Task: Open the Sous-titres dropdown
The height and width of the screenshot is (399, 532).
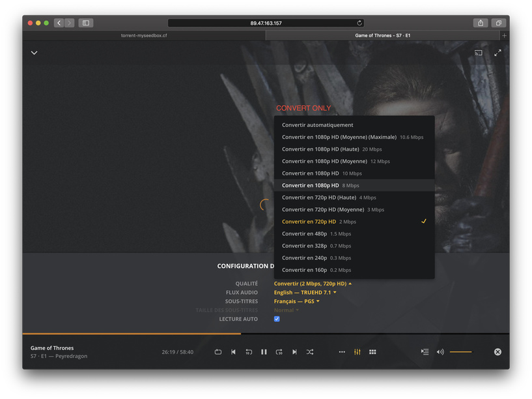Action: (x=296, y=301)
